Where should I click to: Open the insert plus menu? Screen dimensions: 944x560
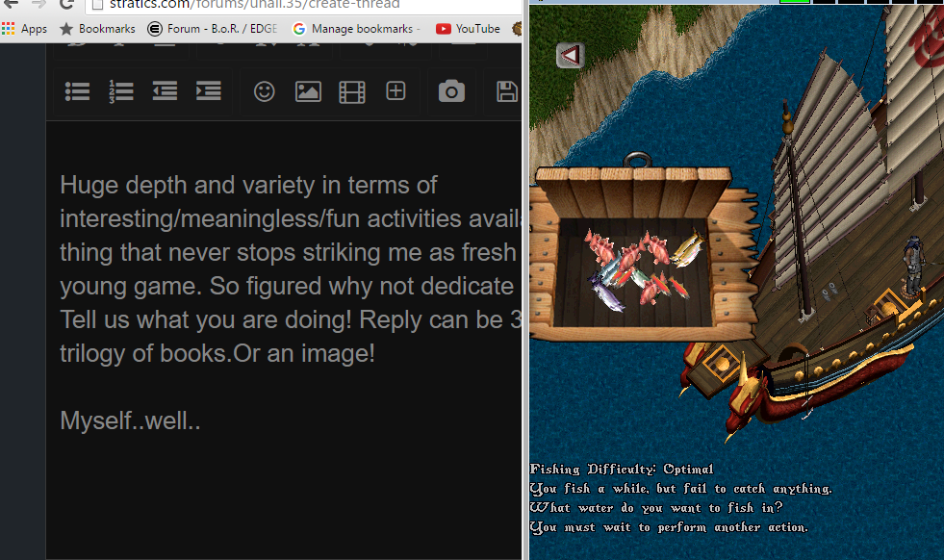tap(395, 90)
